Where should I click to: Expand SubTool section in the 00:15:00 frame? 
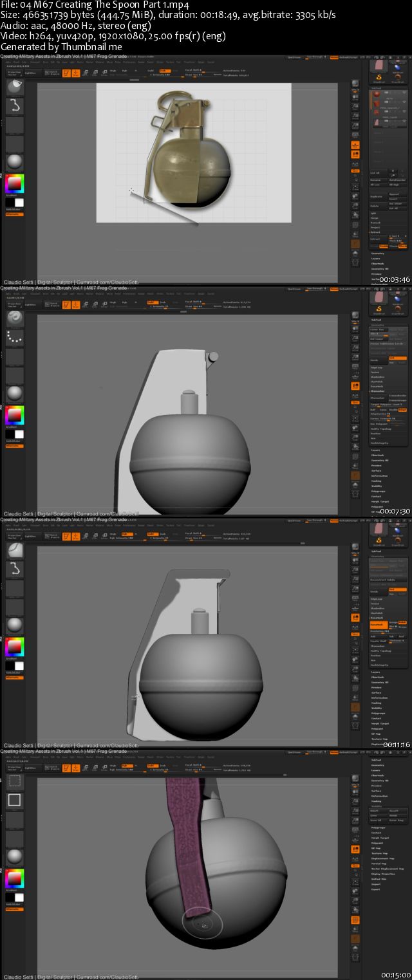pyautogui.click(x=376, y=760)
